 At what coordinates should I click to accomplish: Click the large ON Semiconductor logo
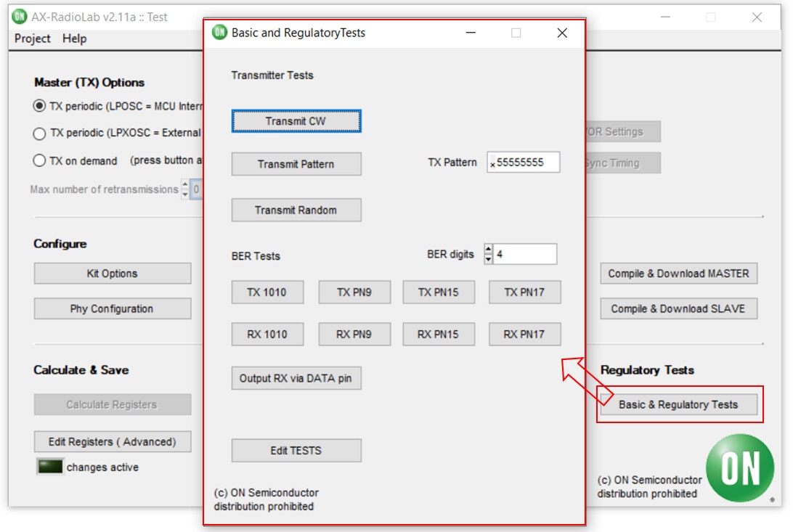[x=740, y=468]
